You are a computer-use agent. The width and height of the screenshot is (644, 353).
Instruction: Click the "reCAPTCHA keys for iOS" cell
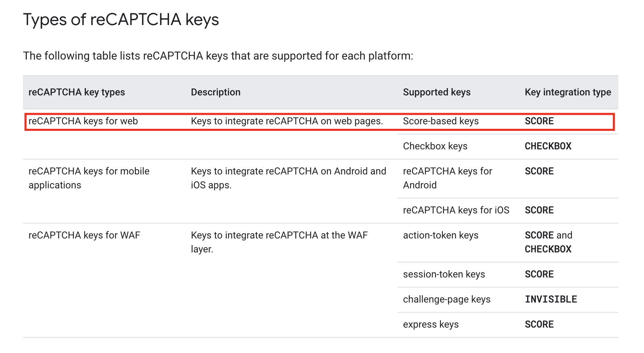(x=456, y=210)
